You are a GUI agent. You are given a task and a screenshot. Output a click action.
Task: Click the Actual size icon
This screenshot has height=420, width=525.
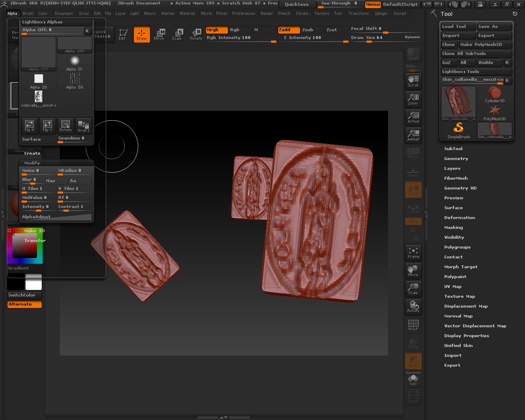click(x=413, y=117)
